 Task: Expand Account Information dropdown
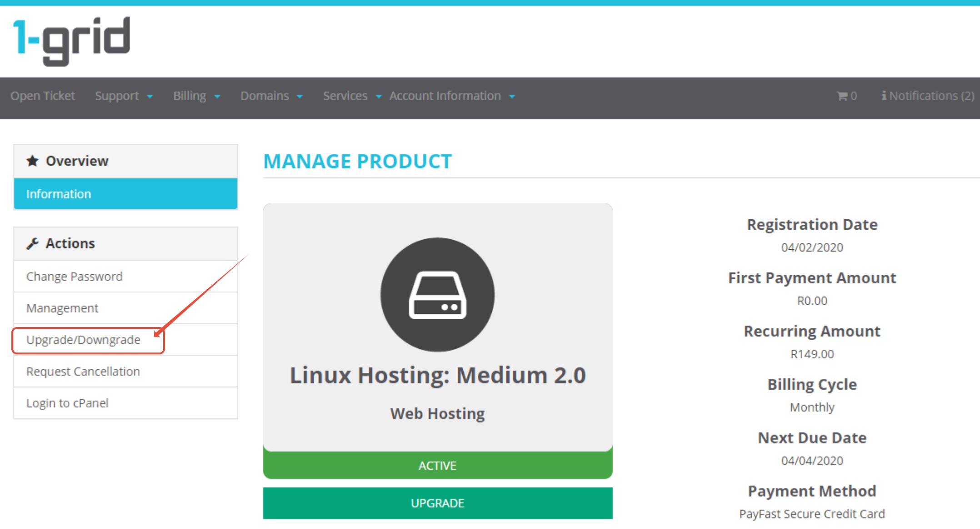pyautogui.click(x=452, y=96)
